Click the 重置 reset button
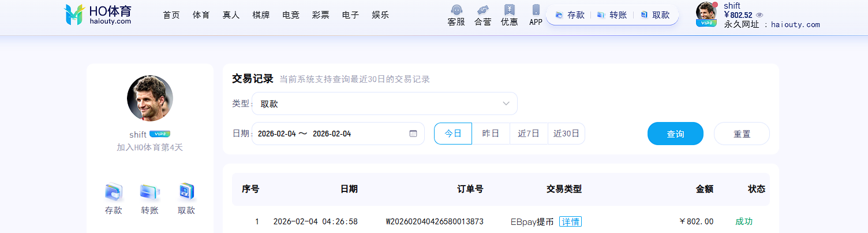The height and width of the screenshot is (233, 868). pos(742,134)
